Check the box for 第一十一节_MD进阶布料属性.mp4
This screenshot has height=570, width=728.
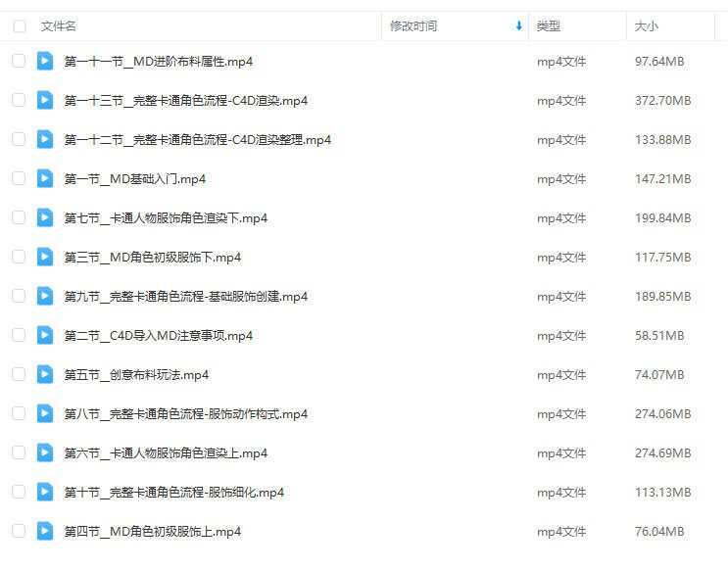[19, 61]
